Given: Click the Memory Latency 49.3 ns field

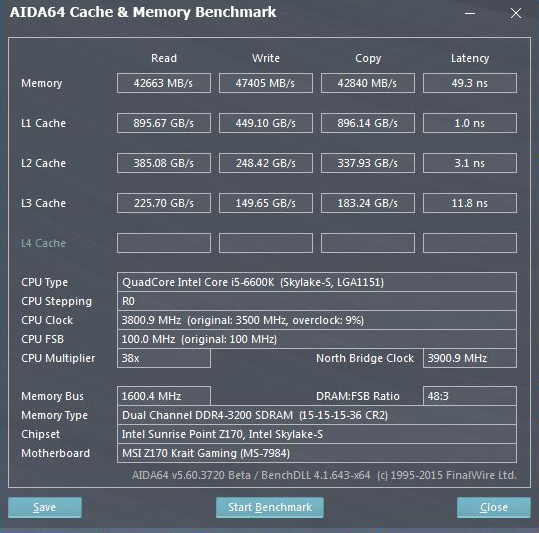Looking at the screenshot, I should click(x=470, y=83).
